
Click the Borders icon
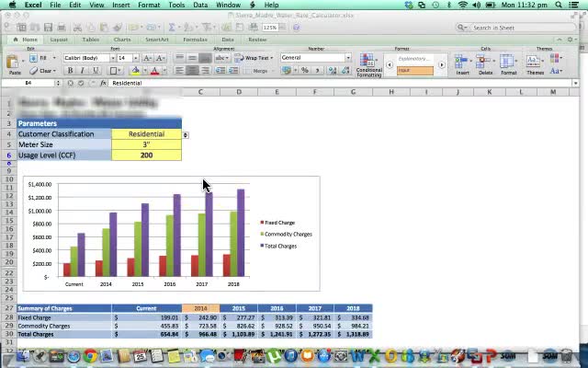(x=114, y=71)
